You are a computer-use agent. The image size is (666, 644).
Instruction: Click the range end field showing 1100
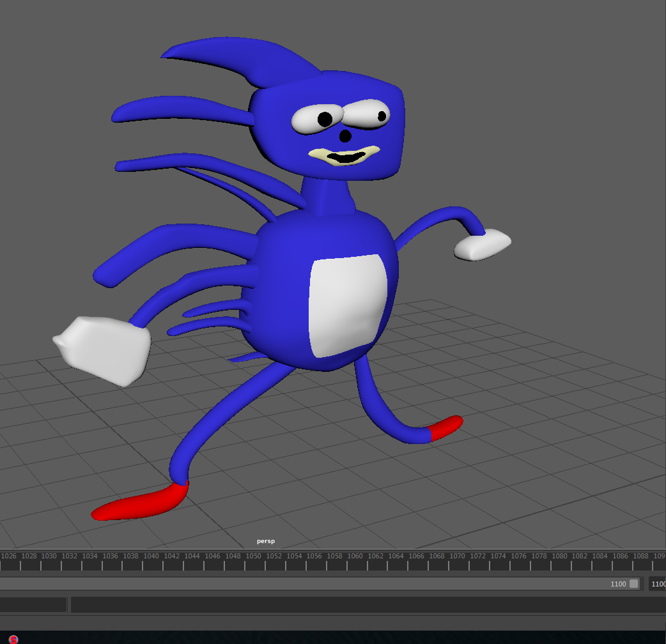tap(658, 584)
